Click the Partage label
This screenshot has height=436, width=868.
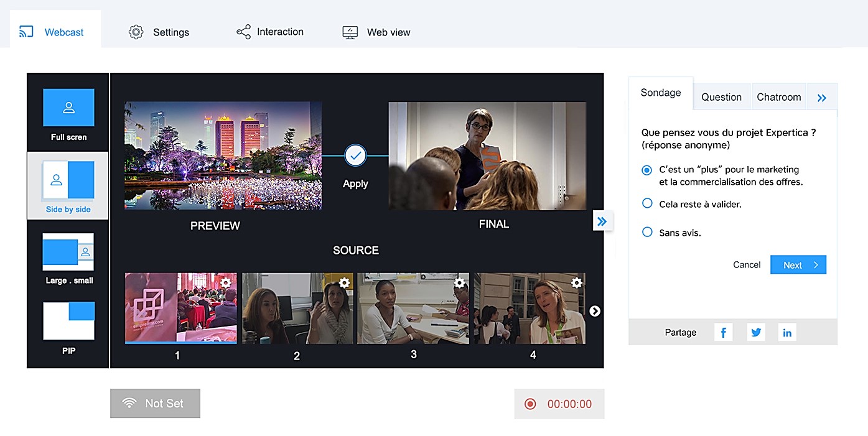tap(681, 333)
